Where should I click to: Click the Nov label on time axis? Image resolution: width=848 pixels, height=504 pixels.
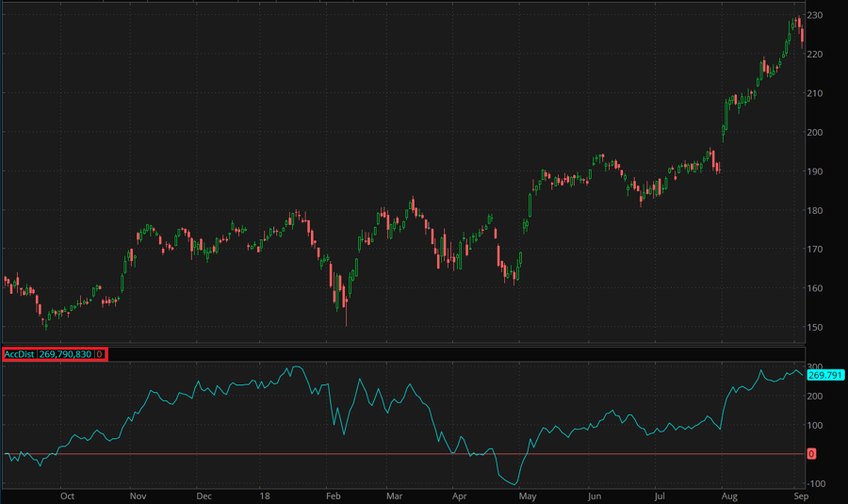(138, 495)
